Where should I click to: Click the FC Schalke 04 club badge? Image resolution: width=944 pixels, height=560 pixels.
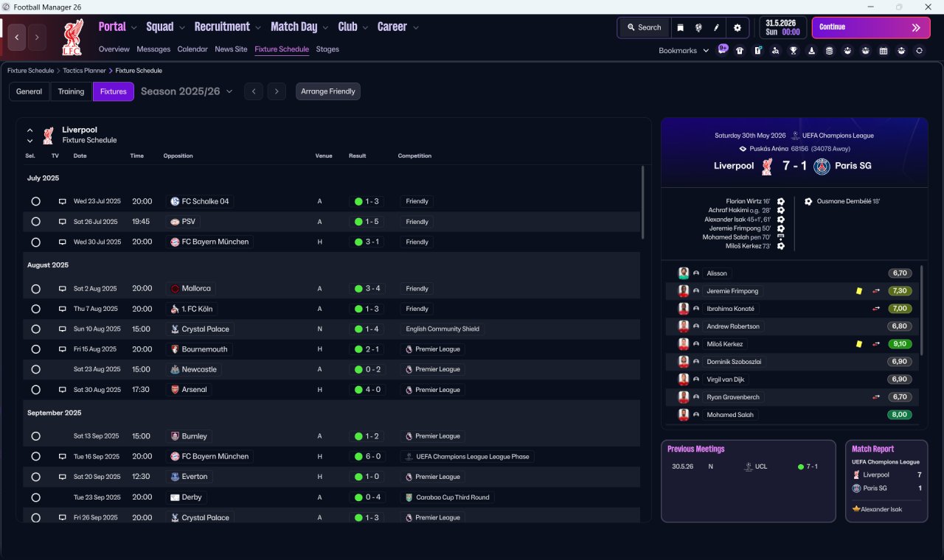(x=175, y=201)
